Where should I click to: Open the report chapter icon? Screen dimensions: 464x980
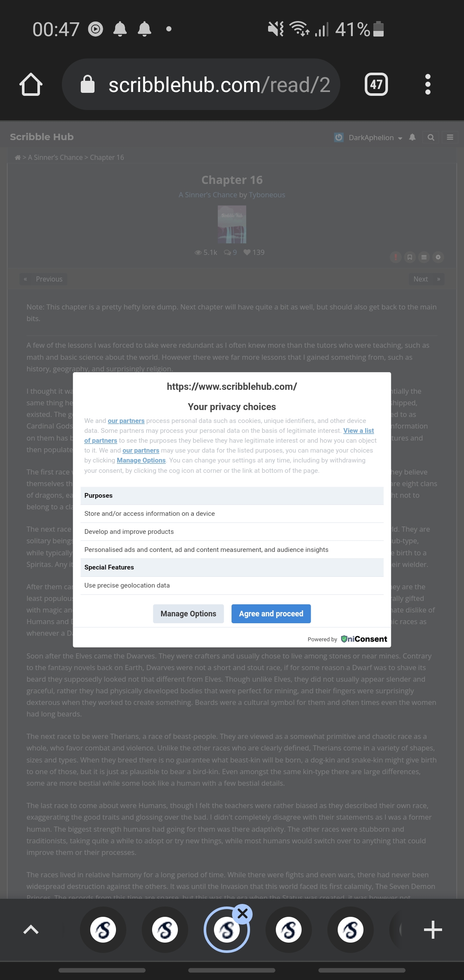coord(395,257)
